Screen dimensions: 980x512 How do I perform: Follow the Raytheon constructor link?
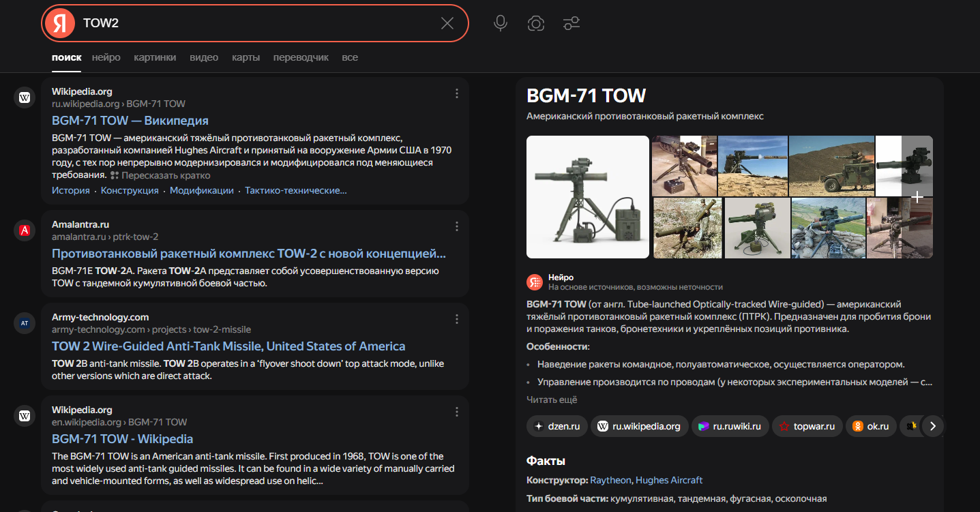pos(611,480)
